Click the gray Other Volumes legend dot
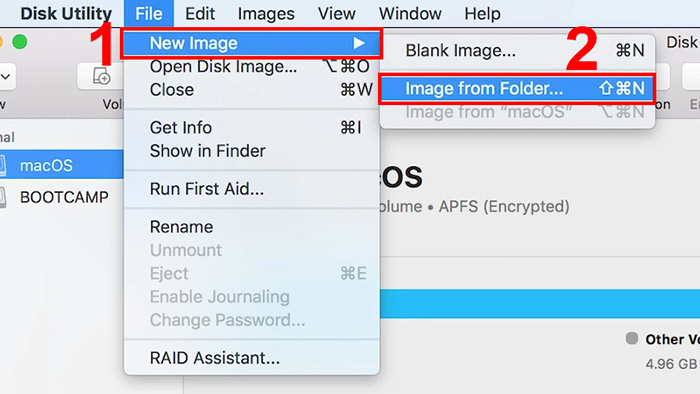Image resolution: width=700 pixels, height=394 pixels. [x=632, y=338]
